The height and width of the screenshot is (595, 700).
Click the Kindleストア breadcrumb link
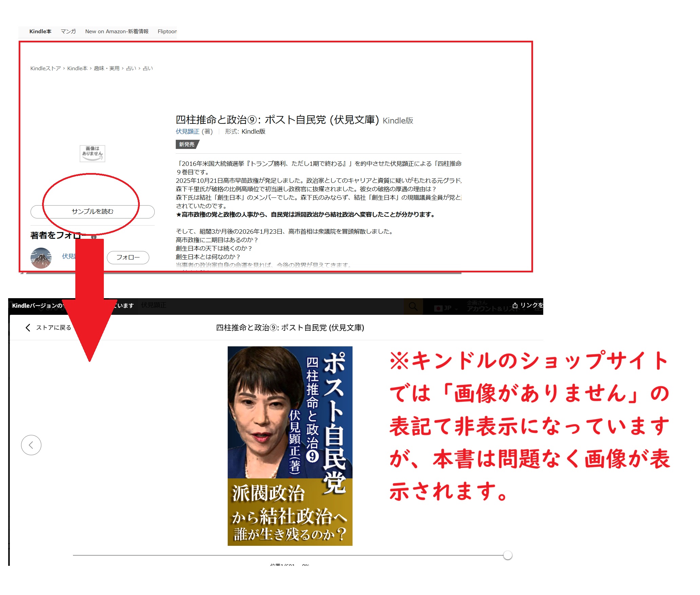pos(45,69)
